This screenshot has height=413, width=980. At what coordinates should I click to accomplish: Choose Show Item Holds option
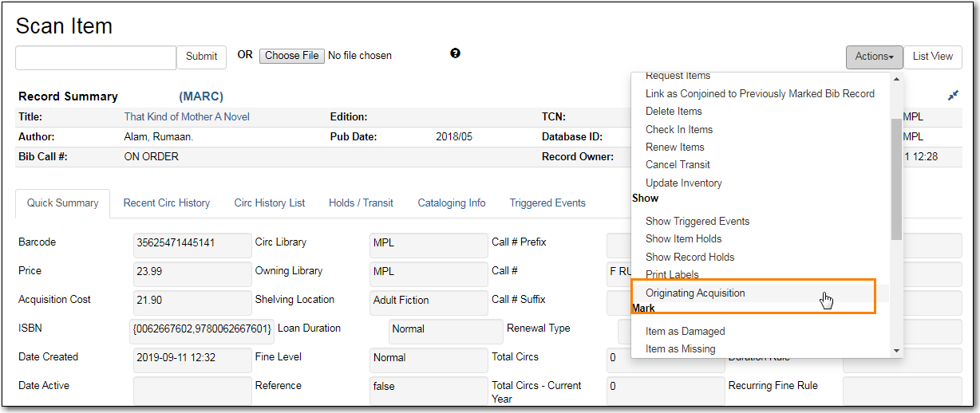[x=683, y=239]
